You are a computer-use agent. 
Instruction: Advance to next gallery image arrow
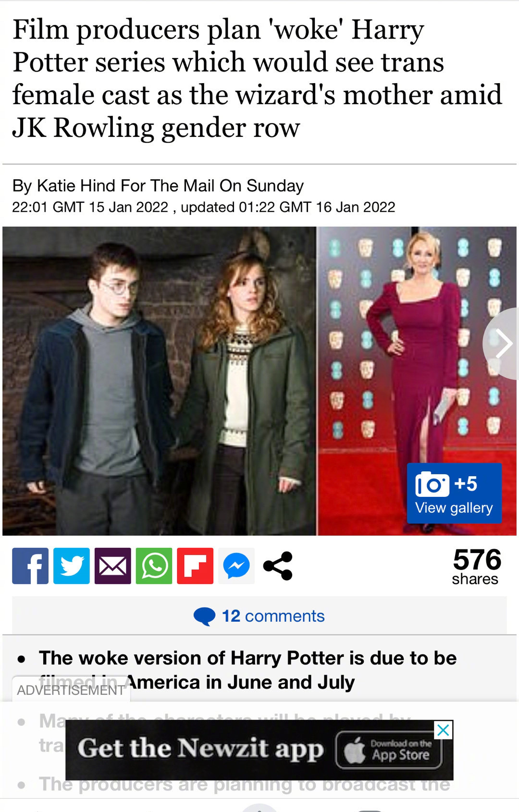point(502,344)
